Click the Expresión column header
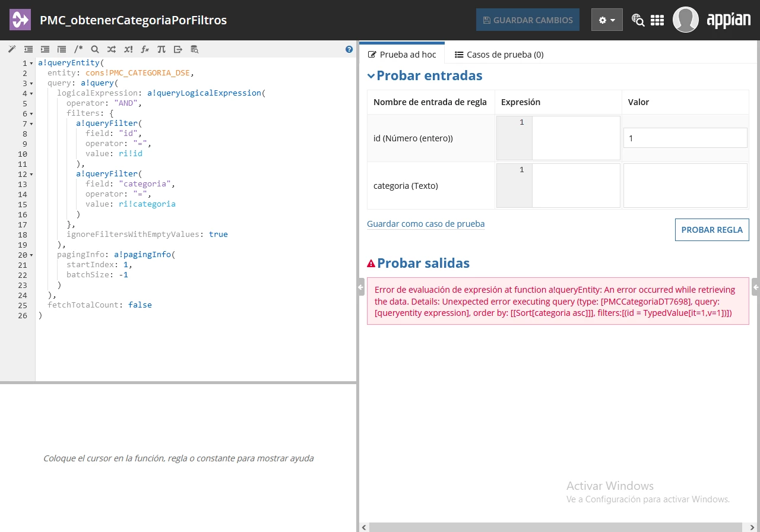The image size is (760, 532). (521, 102)
